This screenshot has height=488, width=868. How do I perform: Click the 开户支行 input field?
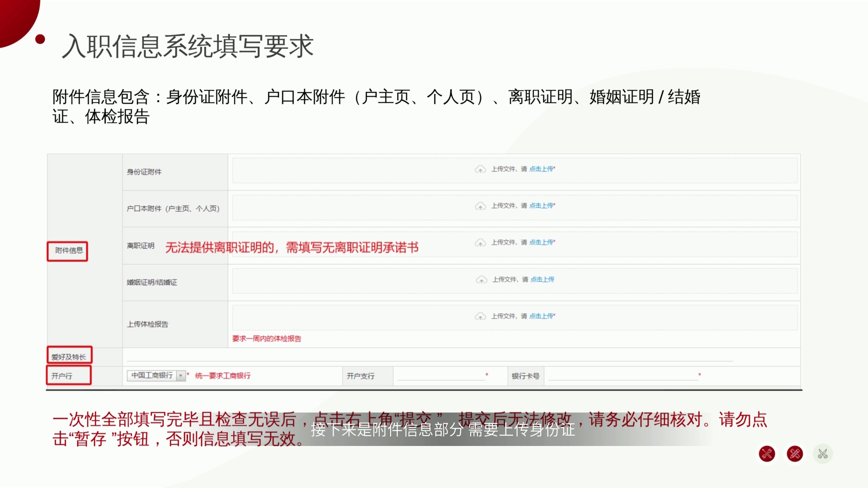click(441, 375)
